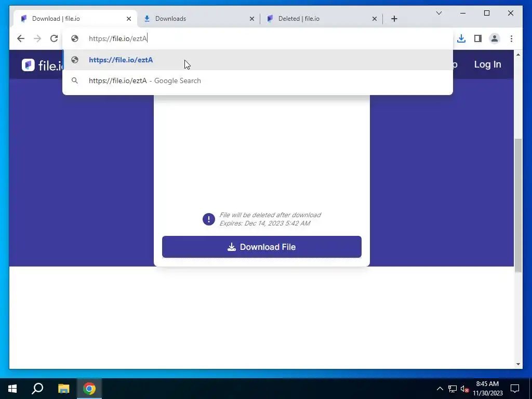Close the Download | file.io tab
Viewport: 532px width, 399px height.
[129, 19]
